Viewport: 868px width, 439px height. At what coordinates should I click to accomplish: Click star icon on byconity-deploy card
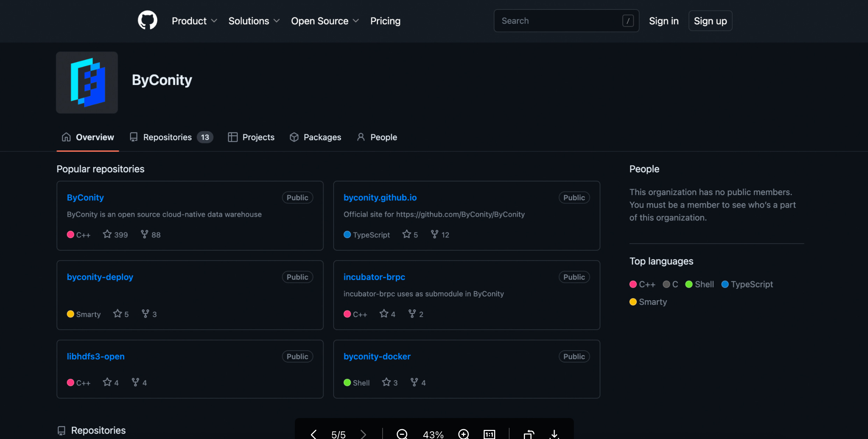[x=118, y=314]
